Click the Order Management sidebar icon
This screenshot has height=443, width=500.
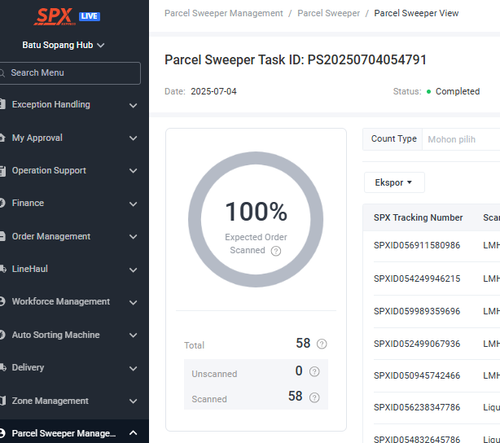2,236
